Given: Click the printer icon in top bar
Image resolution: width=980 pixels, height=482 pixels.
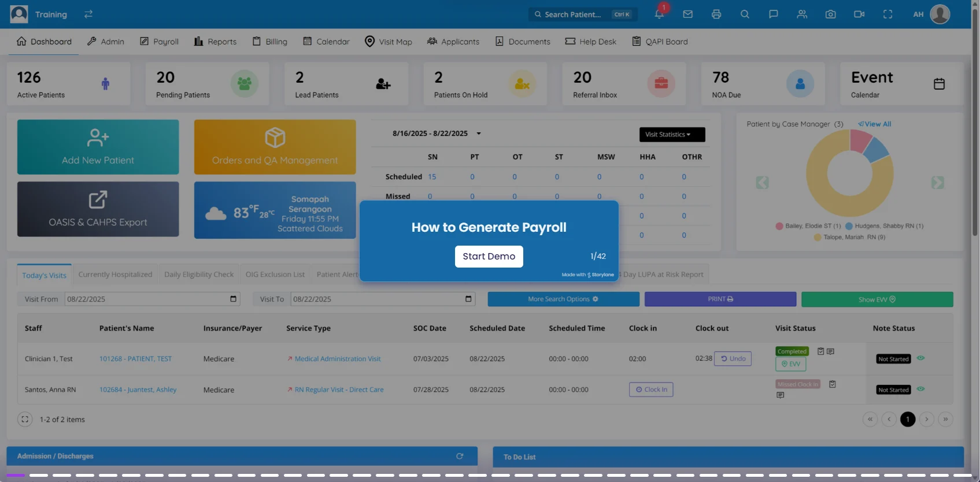Looking at the screenshot, I should pos(716,14).
